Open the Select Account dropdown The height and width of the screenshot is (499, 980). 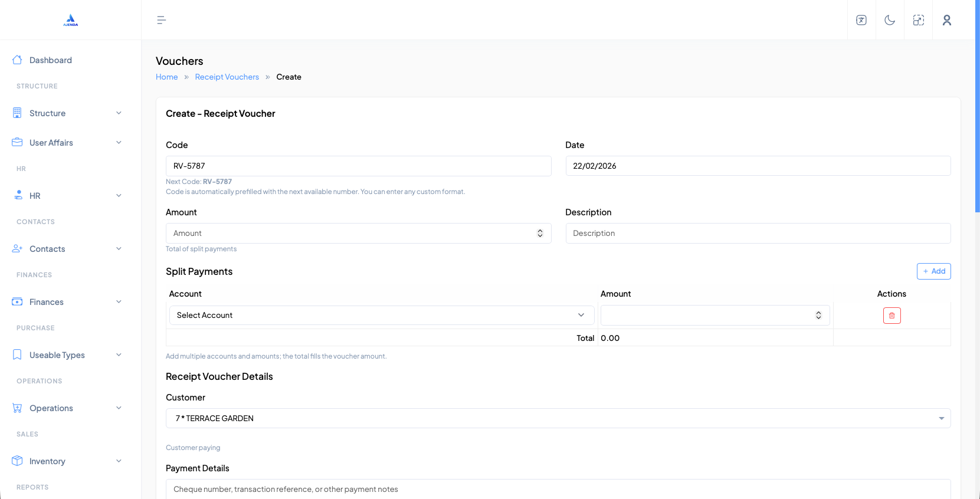pyautogui.click(x=381, y=316)
